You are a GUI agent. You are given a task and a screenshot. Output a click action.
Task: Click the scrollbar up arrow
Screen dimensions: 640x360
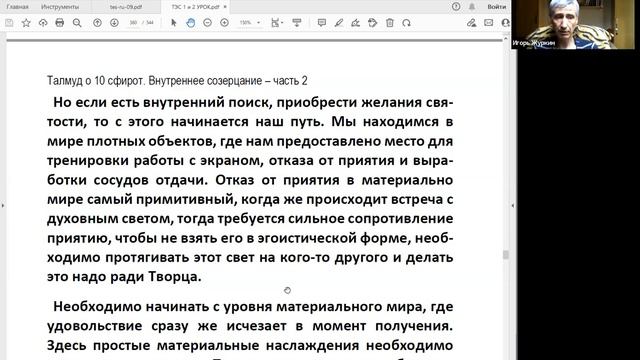click(x=506, y=39)
